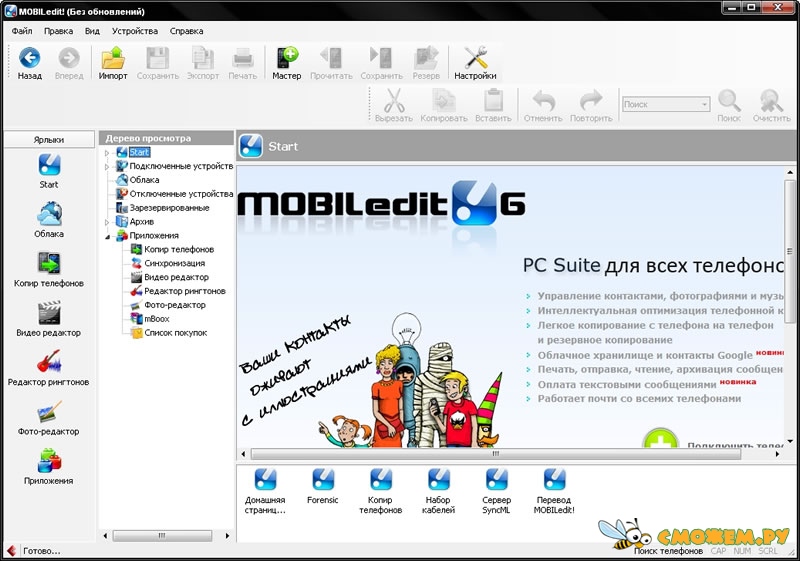800x561 pixels.
Task: Select Зарезервированные in the tree
Action: 169,208
